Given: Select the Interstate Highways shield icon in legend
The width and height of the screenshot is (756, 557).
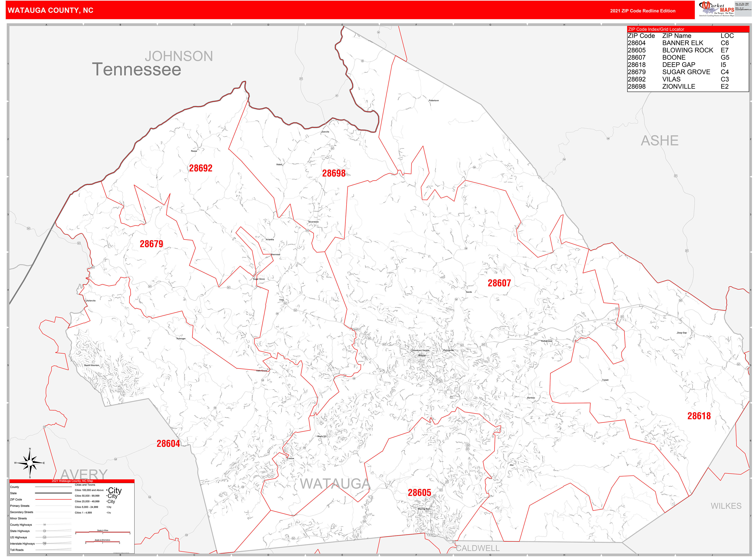Looking at the screenshot, I should pyautogui.click(x=45, y=544).
